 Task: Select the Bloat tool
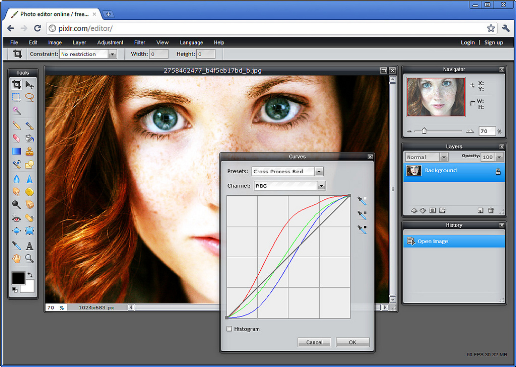pos(16,231)
